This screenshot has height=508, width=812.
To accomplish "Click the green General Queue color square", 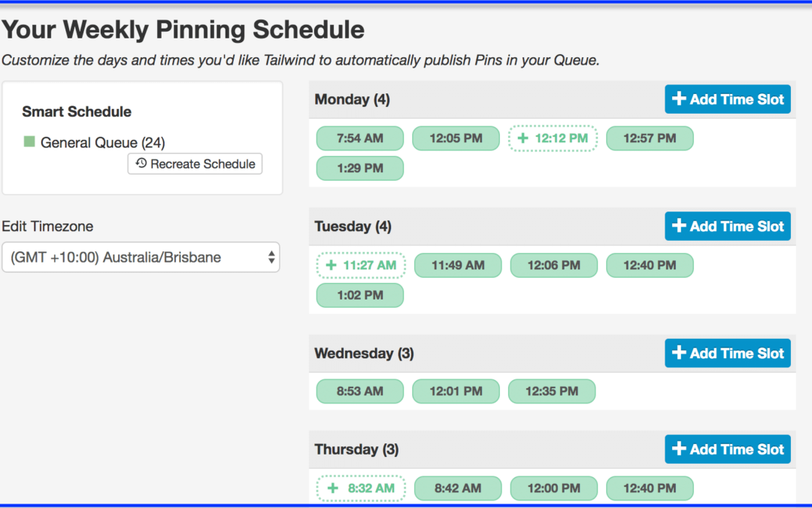I will pyautogui.click(x=29, y=141).
